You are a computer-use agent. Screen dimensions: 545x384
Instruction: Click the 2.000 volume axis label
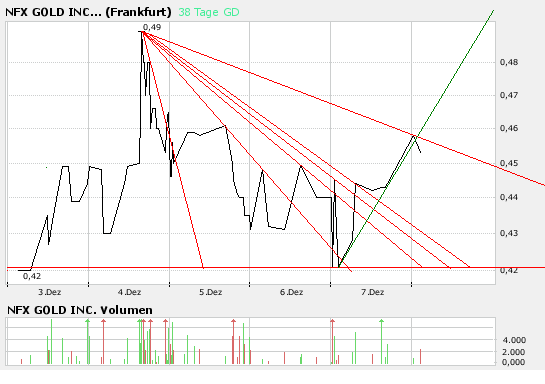tap(514, 352)
